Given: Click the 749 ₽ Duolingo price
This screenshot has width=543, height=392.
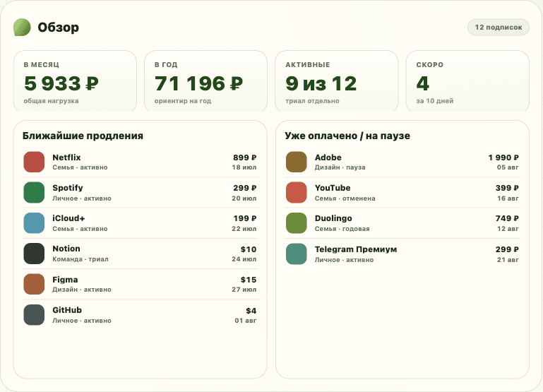Looking at the screenshot, I should click(507, 218).
